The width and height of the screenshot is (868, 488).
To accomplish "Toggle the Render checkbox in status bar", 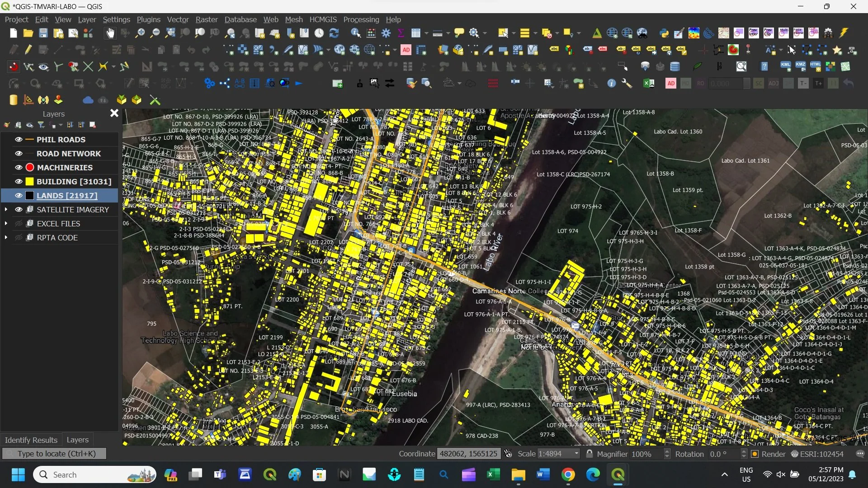I will pos(755,454).
